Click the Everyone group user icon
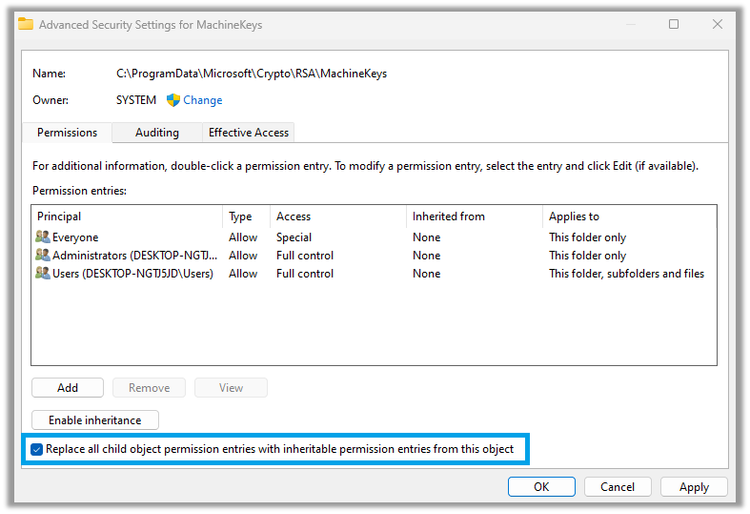The height and width of the screenshot is (514, 750). point(42,238)
